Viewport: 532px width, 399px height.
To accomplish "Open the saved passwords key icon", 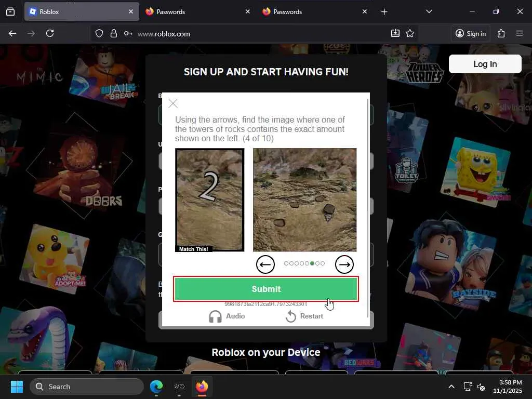I will 128,33.
